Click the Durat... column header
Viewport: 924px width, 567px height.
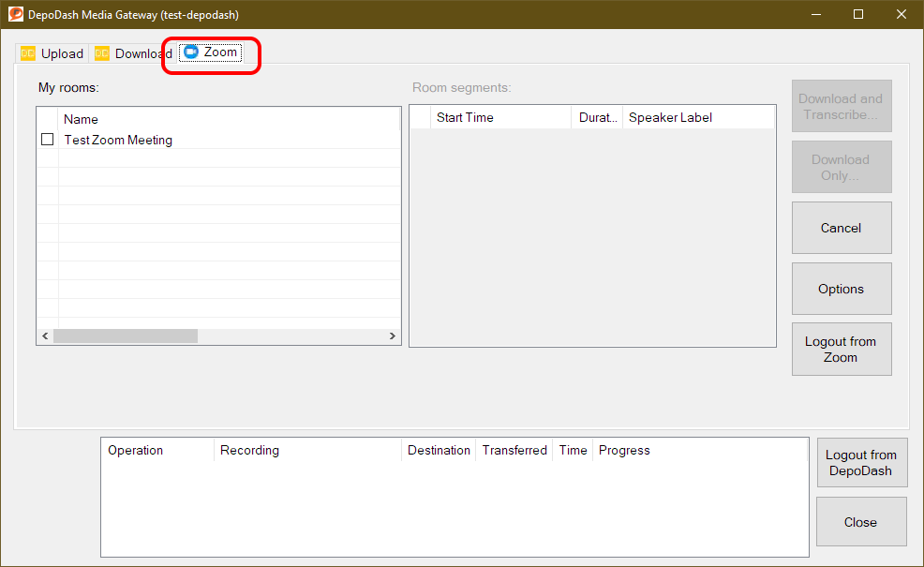(x=597, y=117)
